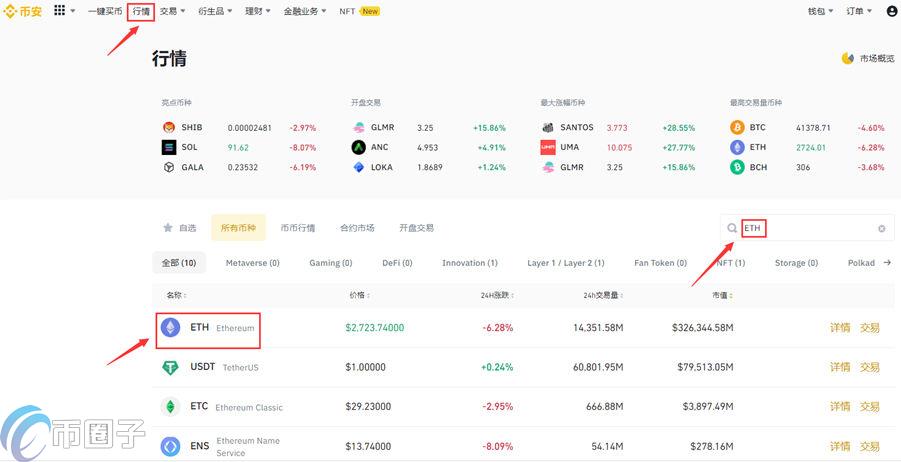Screen dimensions: 901x462
Task: Select the Gaming (0) category filter
Action: tap(330, 263)
